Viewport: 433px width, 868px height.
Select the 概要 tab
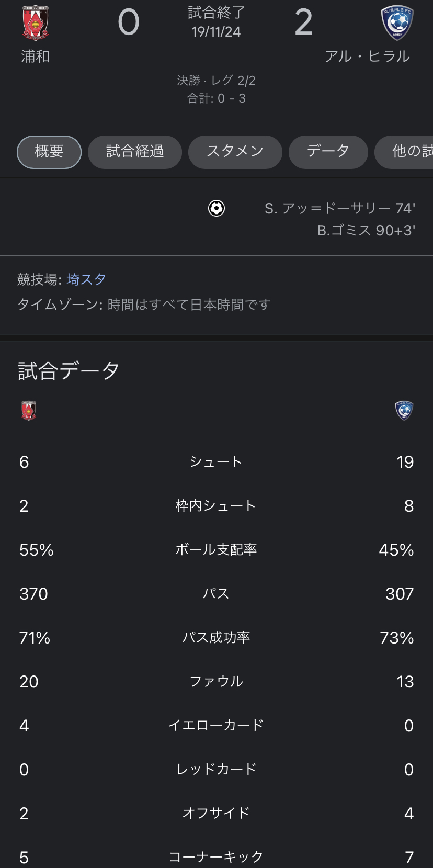click(x=49, y=152)
